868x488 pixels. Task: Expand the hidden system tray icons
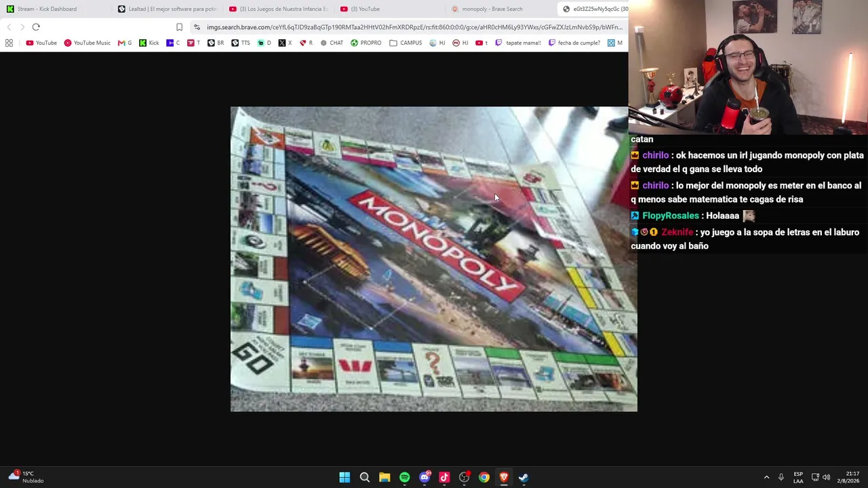point(767,477)
